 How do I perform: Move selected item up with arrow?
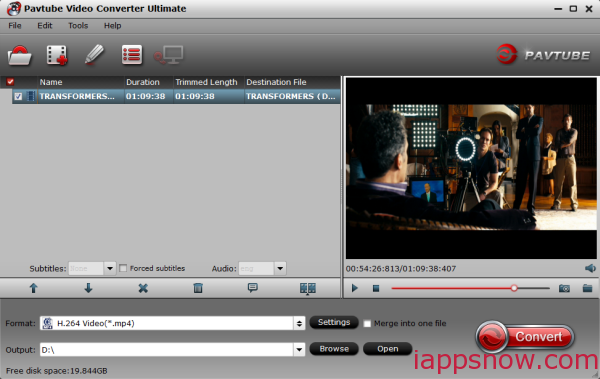pos(34,288)
